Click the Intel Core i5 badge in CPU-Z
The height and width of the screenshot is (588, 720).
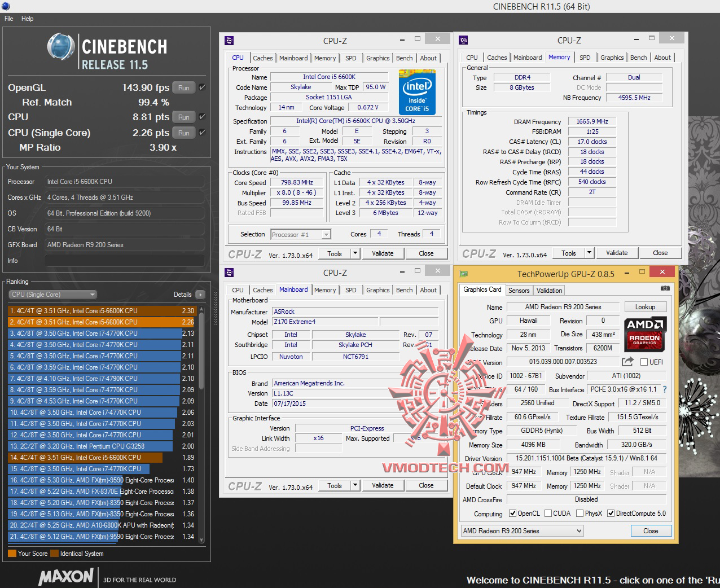(417, 91)
